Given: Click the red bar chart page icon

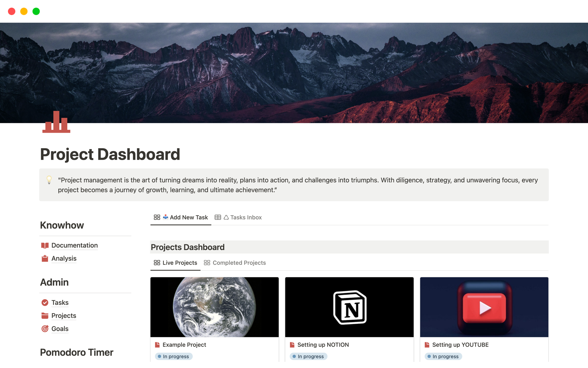Looking at the screenshot, I should click(x=56, y=123).
